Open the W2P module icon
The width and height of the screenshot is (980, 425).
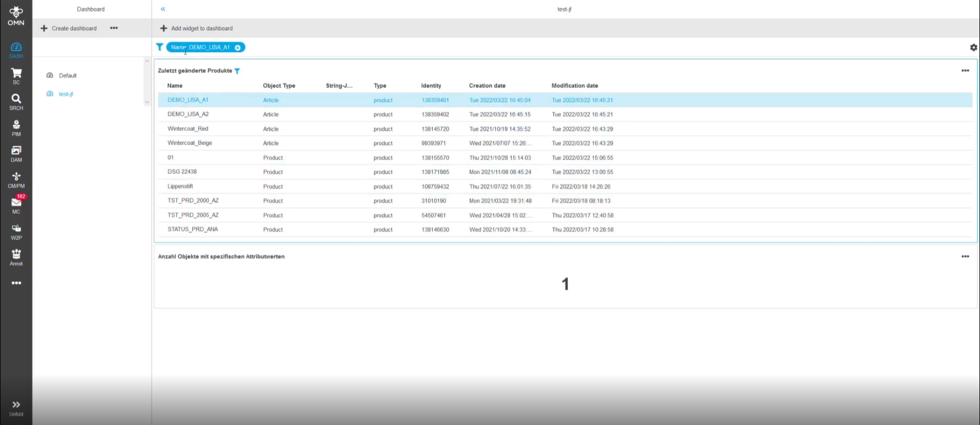[x=16, y=231]
